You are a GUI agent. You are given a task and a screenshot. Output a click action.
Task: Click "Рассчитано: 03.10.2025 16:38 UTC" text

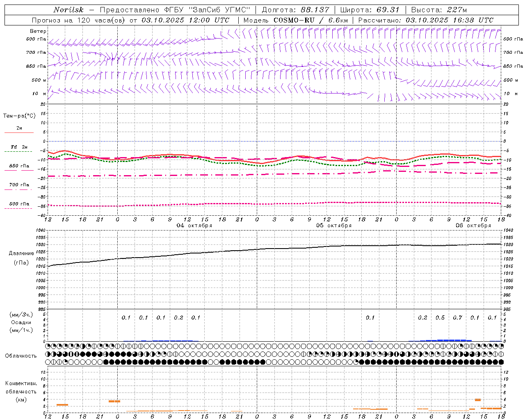[426, 20]
